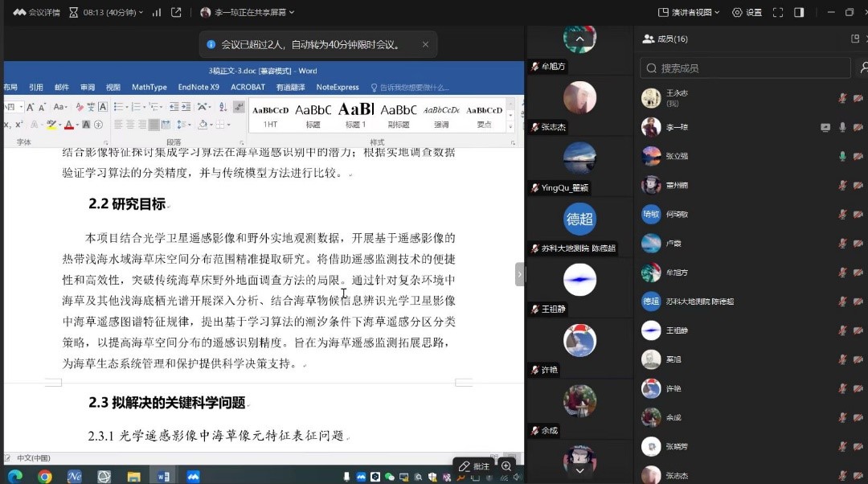The width and height of the screenshot is (868, 484).
Task: Open the network signal status icon
Action: 156,12
